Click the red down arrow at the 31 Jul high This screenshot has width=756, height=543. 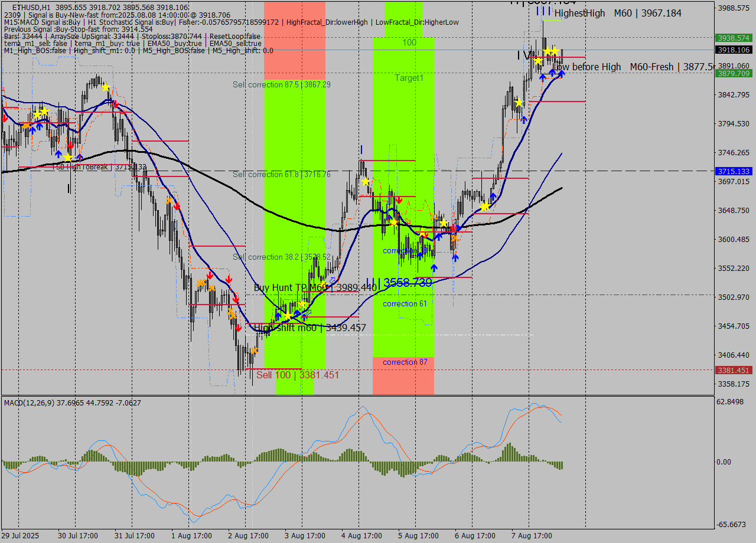point(116,104)
